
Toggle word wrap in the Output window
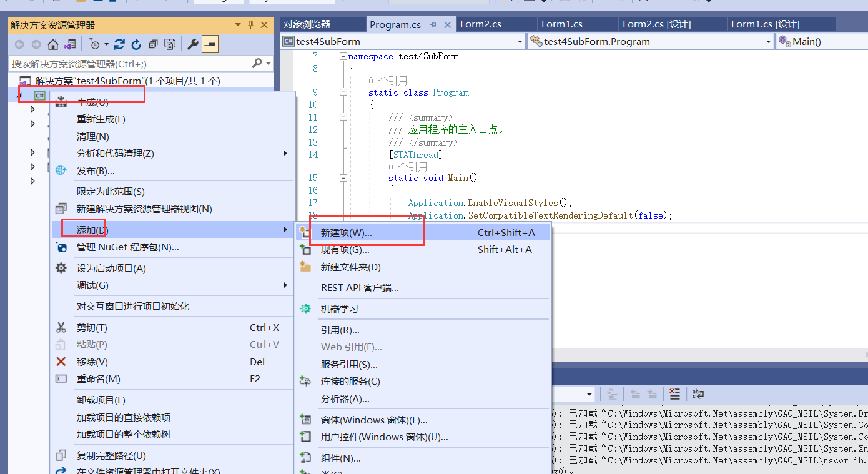pyautogui.click(x=698, y=394)
